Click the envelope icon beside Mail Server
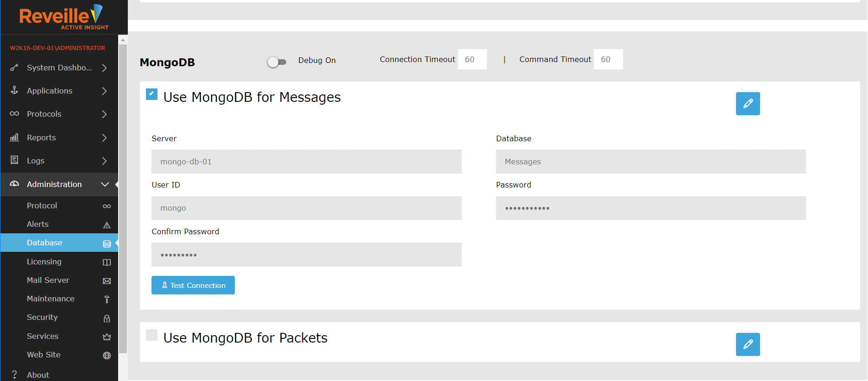 [x=107, y=281]
